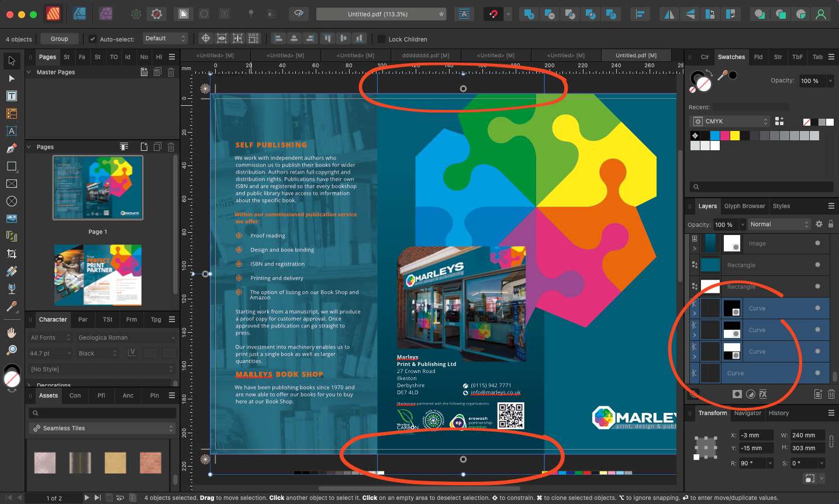Click the Group button

tap(59, 39)
